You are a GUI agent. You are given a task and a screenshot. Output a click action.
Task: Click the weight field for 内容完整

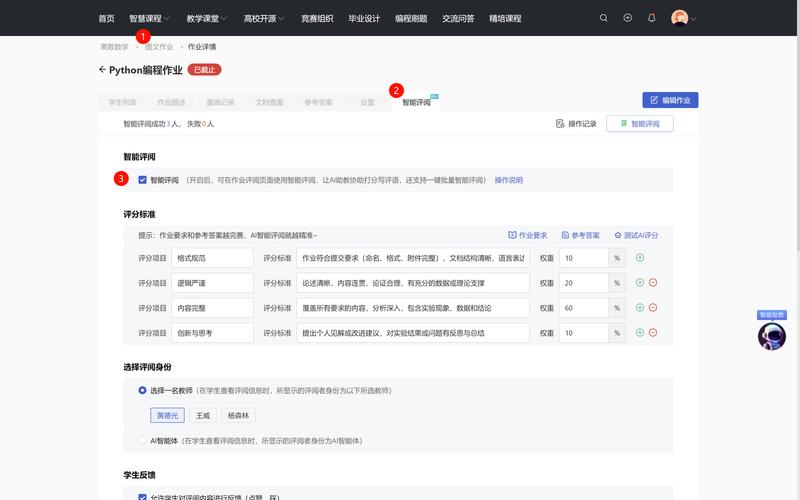tap(584, 307)
